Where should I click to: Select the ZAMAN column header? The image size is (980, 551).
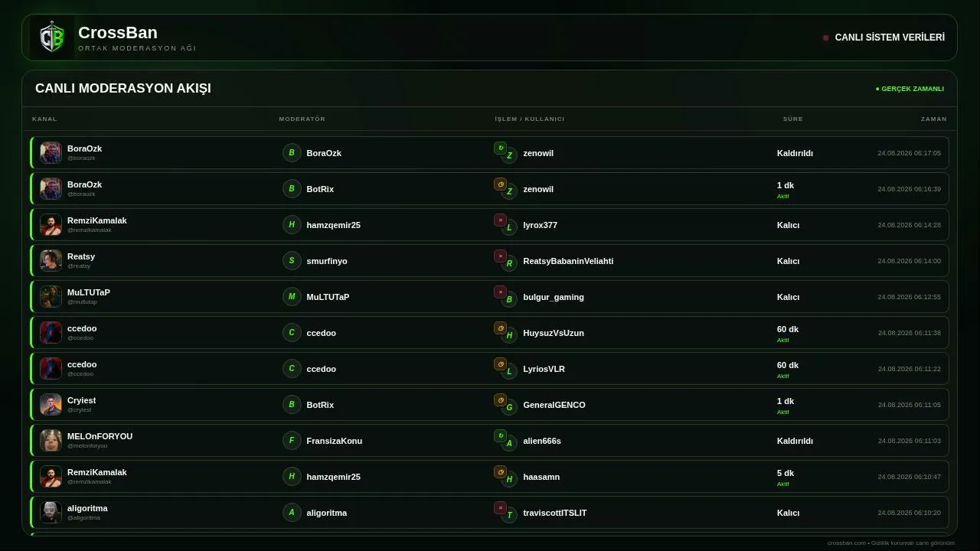[x=933, y=119]
